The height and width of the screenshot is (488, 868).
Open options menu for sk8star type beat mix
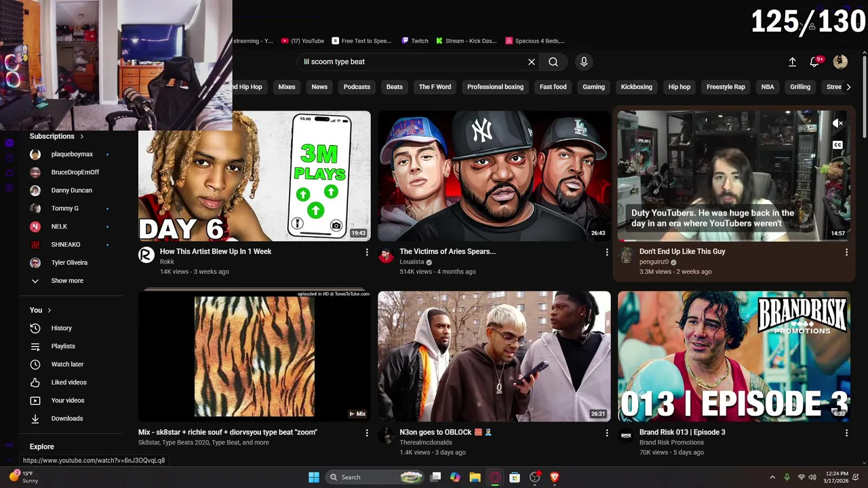click(367, 432)
